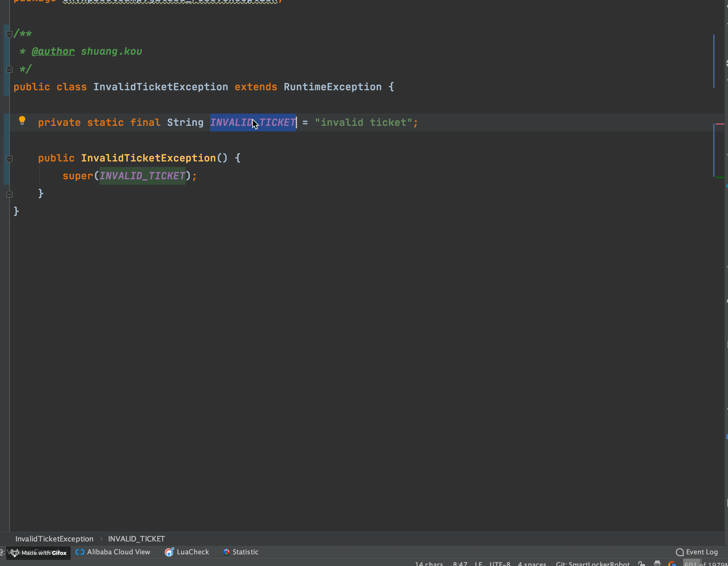Open the LuaCheck tool window

coord(187,552)
